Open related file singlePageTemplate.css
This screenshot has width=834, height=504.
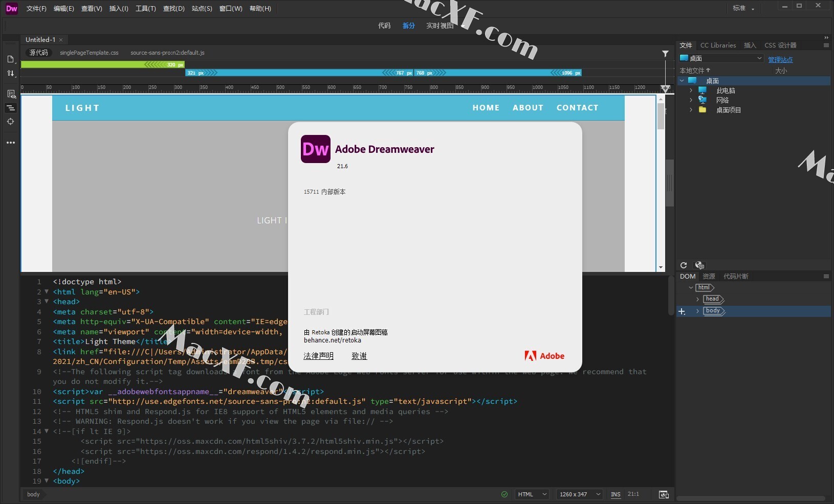89,53
